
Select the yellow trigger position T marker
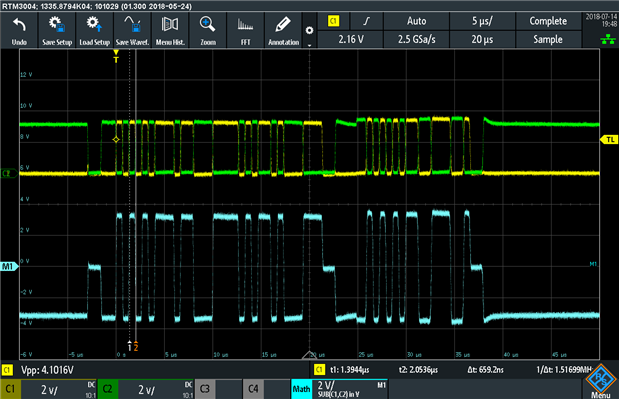(x=116, y=56)
